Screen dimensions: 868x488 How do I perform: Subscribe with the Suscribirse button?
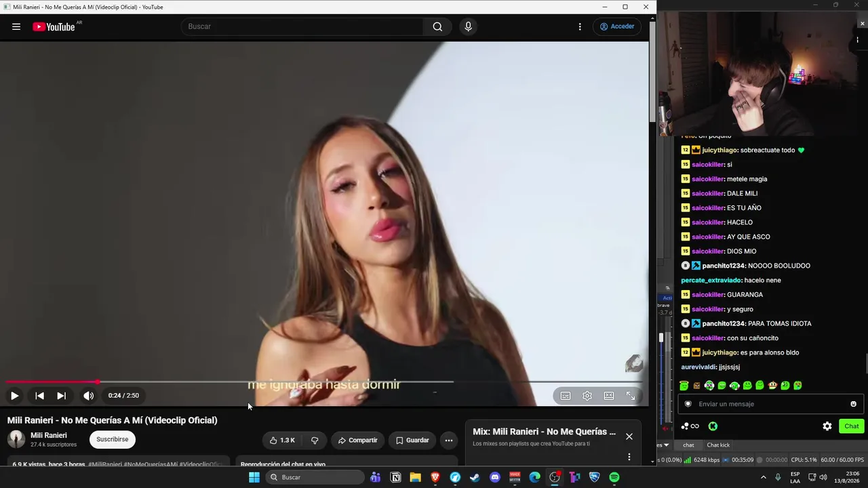pos(112,439)
